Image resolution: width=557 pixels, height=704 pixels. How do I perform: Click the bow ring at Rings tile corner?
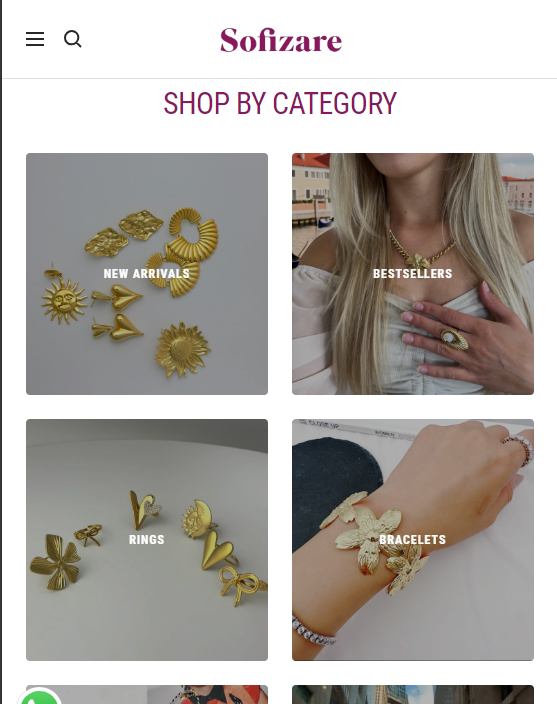pos(243,584)
